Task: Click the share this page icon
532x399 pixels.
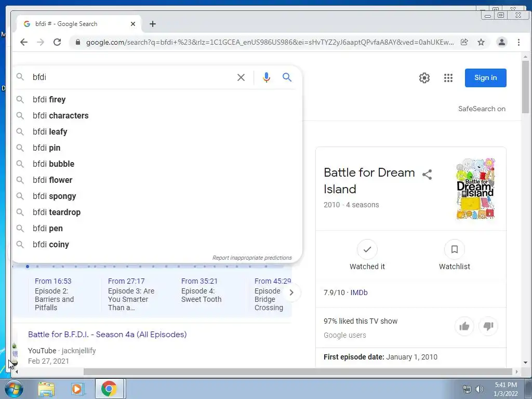Action: [x=464, y=42]
